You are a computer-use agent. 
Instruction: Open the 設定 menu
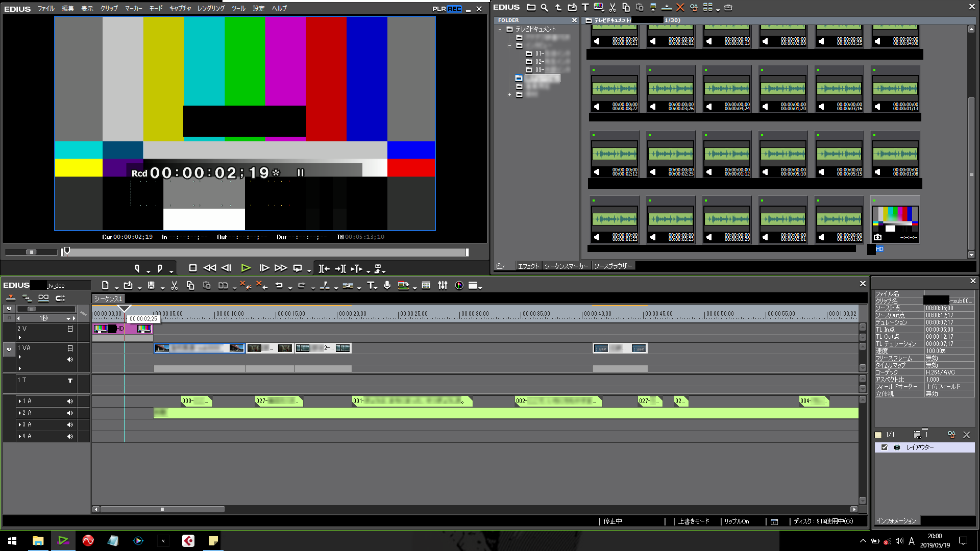pos(259,9)
